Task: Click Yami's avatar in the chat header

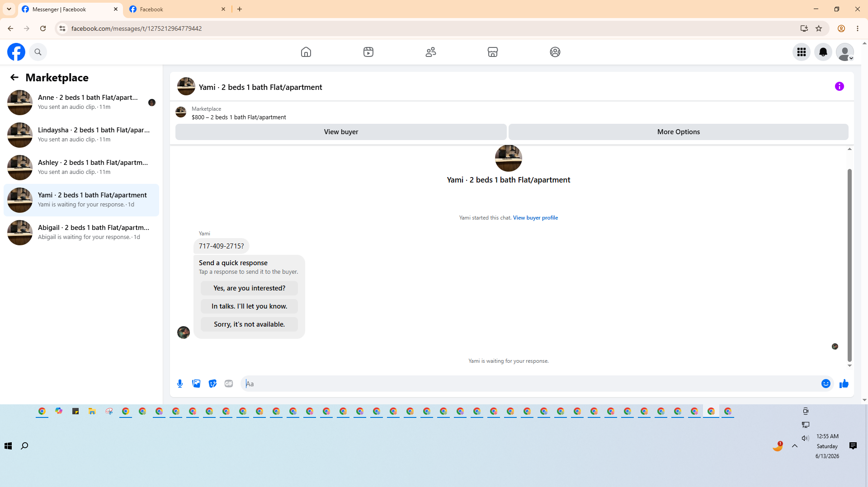Action: tap(186, 86)
